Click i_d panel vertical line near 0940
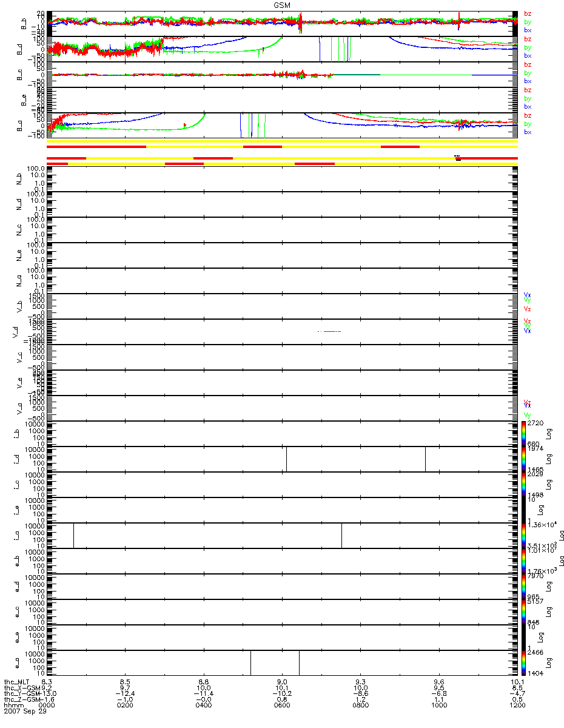Viewport: 564px width, 728px height. tap(425, 459)
